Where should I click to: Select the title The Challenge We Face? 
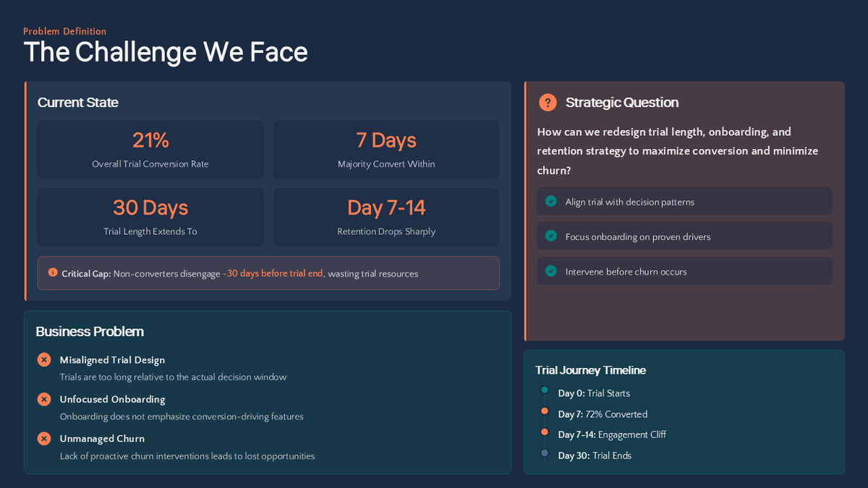click(x=166, y=52)
